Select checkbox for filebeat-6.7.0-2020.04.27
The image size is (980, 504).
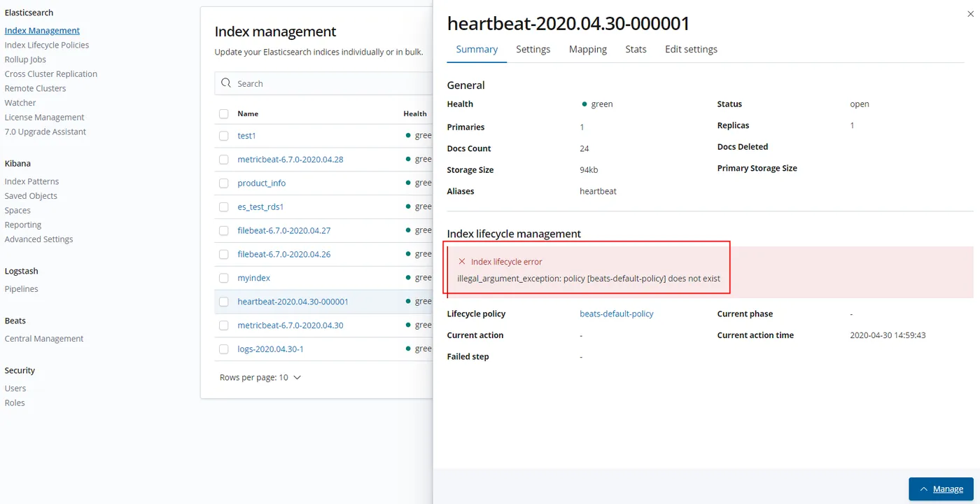point(224,230)
